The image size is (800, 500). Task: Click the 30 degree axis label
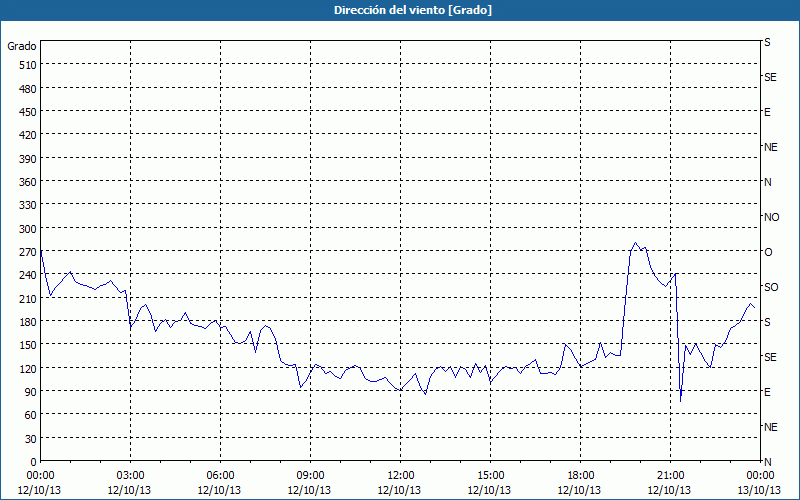coord(31,439)
